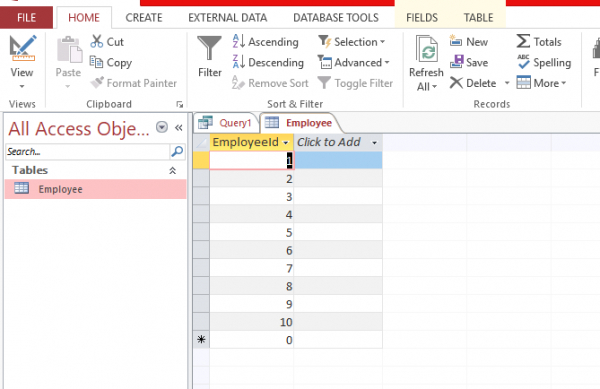Switch to the HOME ribbon tab
Screen dimensions: 600x389
pyautogui.click(x=84, y=18)
